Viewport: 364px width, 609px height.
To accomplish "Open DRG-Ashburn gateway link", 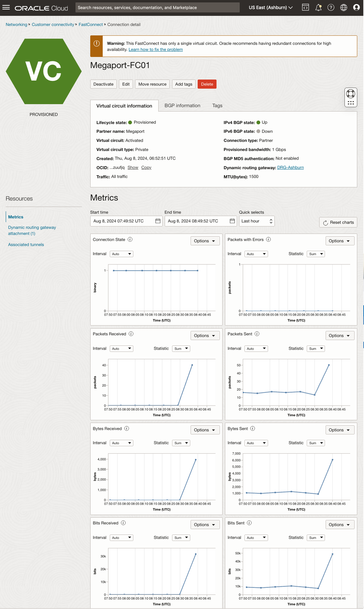I will click(290, 168).
